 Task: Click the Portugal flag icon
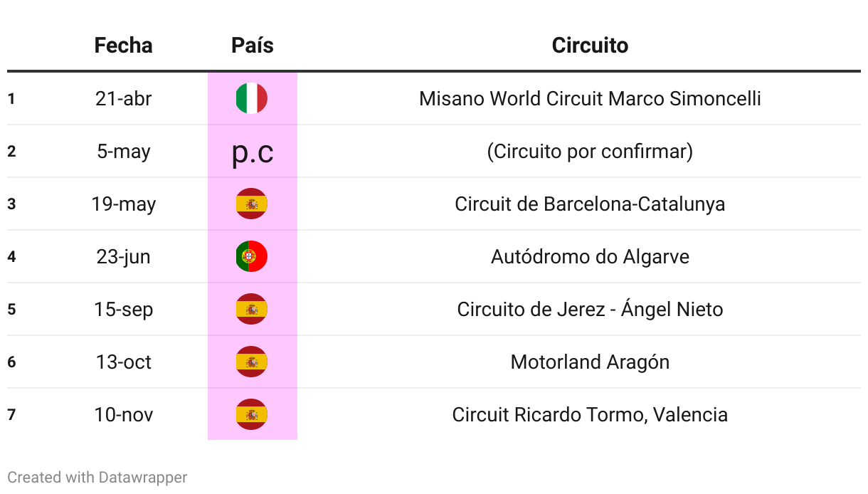[x=252, y=256]
